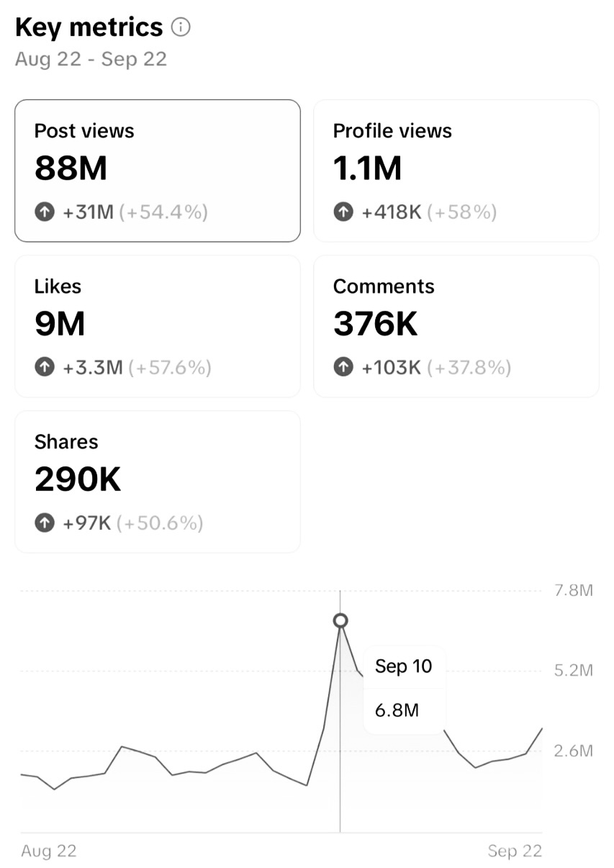Select the Shares metric card
The height and width of the screenshot is (868, 614).
pos(157,481)
